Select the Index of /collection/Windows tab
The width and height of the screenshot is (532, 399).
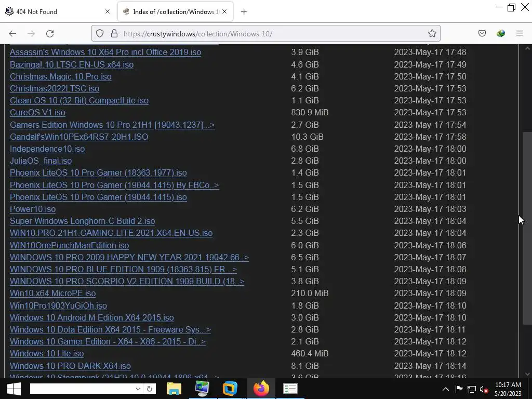point(176,11)
